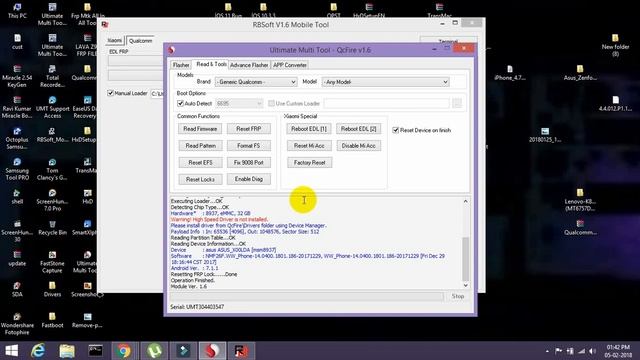640x360 pixels.
Task: Select Lenovo-K8 folder desktop icon
Action: pyautogui.click(x=580, y=200)
